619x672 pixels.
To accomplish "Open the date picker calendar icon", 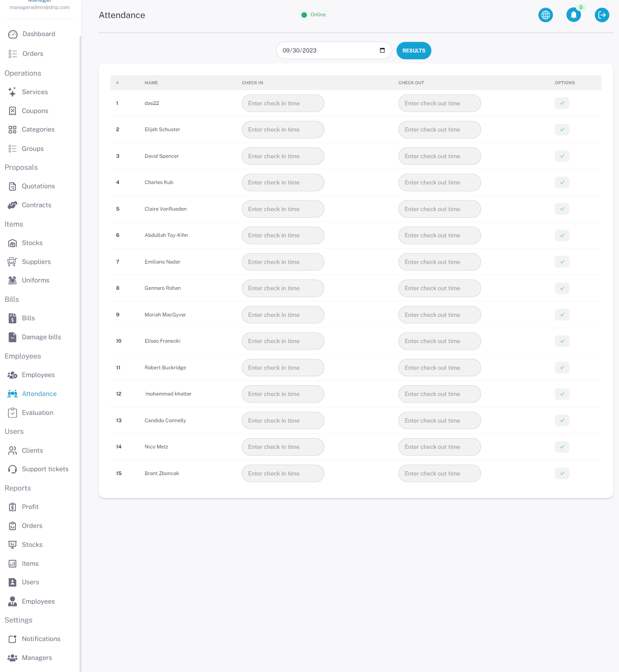I will coord(382,50).
